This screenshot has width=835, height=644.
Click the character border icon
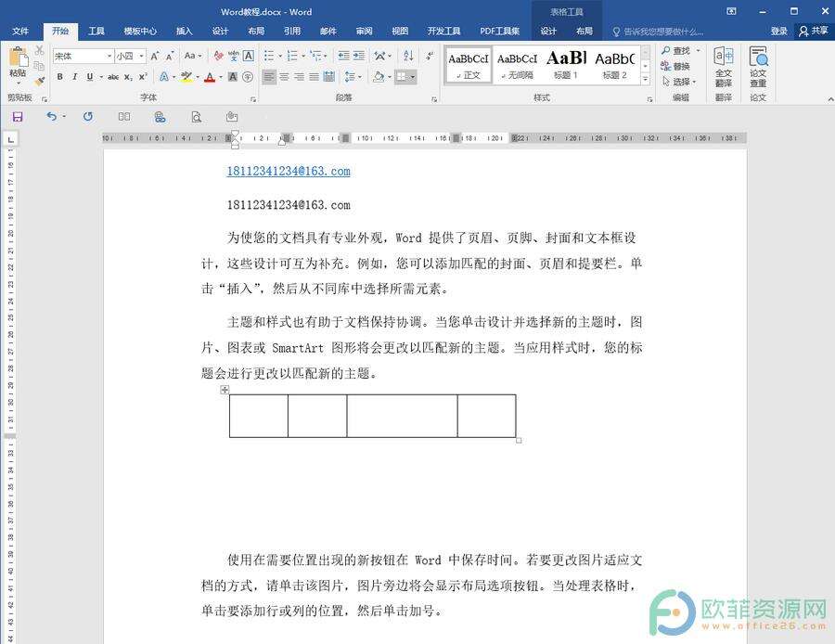point(248,56)
